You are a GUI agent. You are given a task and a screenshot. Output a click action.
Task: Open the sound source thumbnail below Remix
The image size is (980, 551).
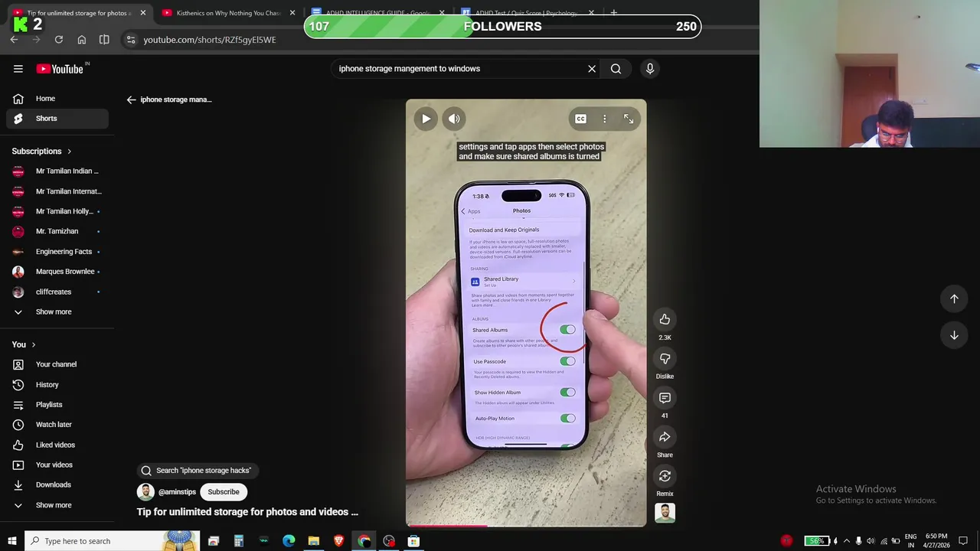point(665,513)
